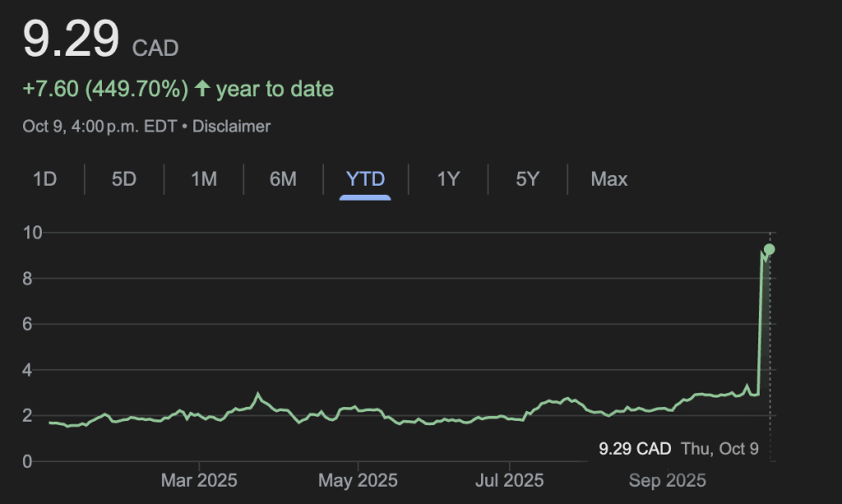This screenshot has height=504, width=842.
Task: Show the 1M chart range
Action: pyautogui.click(x=204, y=179)
